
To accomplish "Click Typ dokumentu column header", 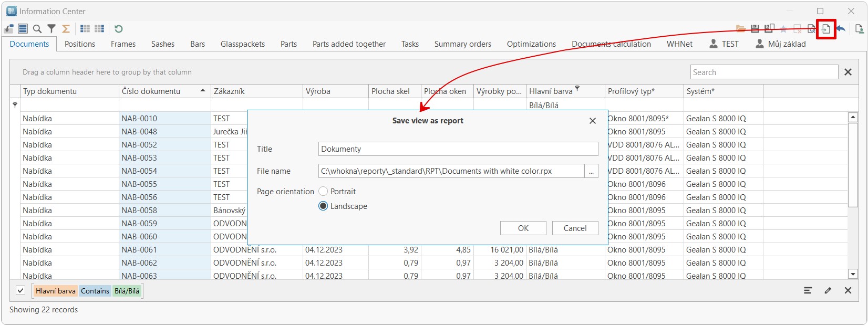I will pyautogui.click(x=69, y=91).
